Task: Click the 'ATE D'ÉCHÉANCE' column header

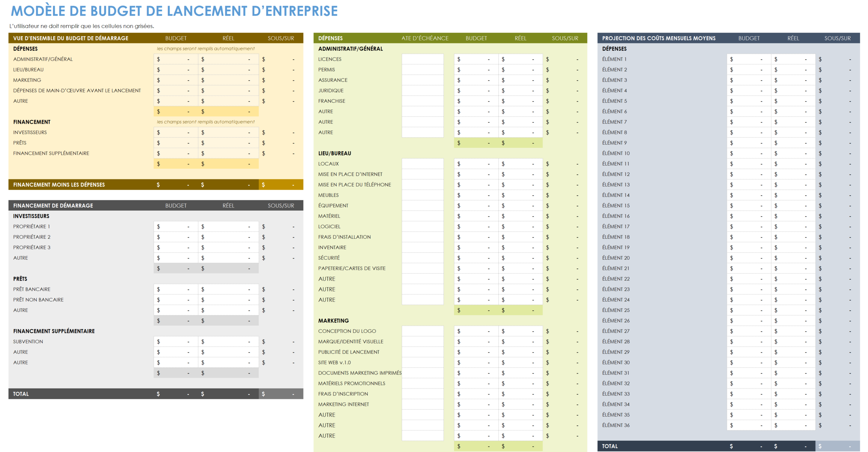Action: 425,38
